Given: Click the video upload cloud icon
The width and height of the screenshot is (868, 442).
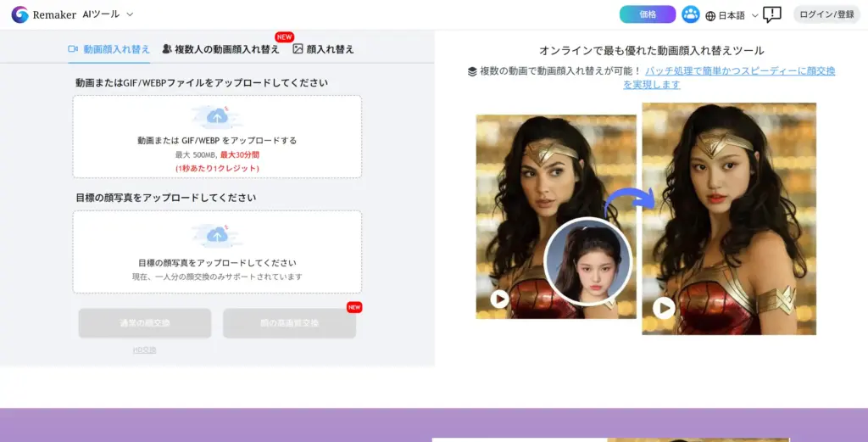Looking at the screenshot, I should [217, 117].
